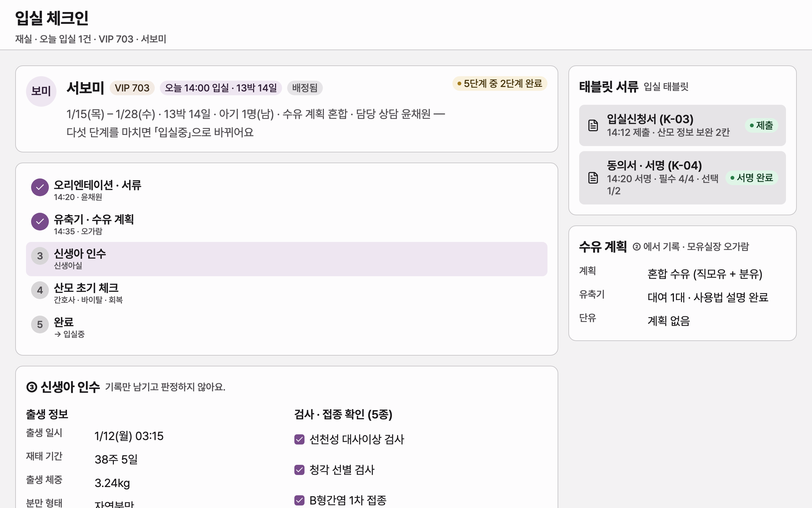Screen dimensions: 812x508
Task: Click step number 5 circle for 완료
Action: tap(40, 324)
